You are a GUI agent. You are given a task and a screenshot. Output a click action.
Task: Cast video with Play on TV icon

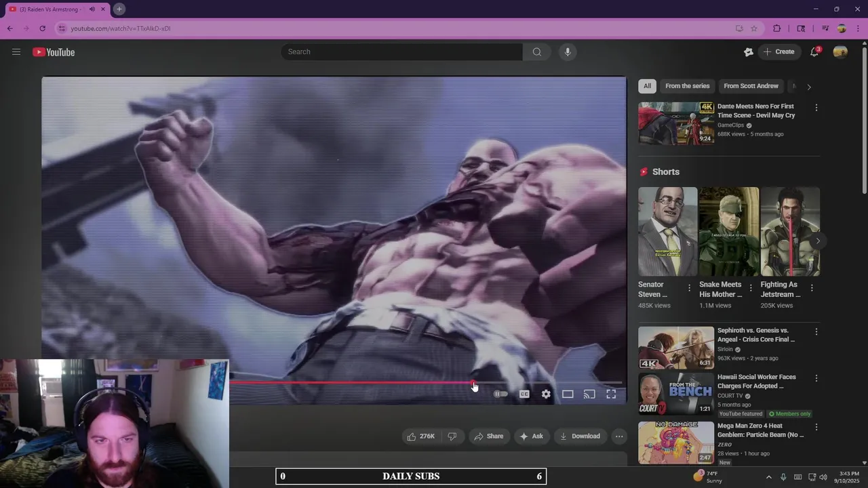[589, 394]
